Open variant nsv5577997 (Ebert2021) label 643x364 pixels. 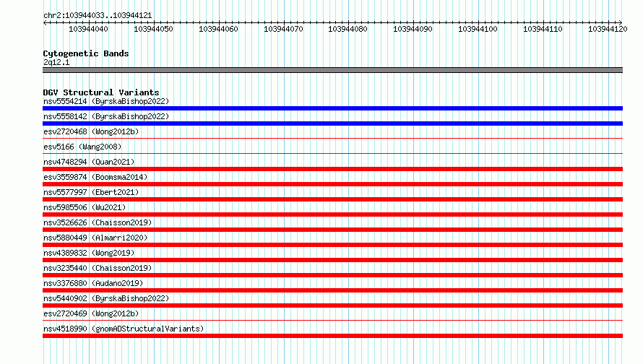[x=91, y=192]
